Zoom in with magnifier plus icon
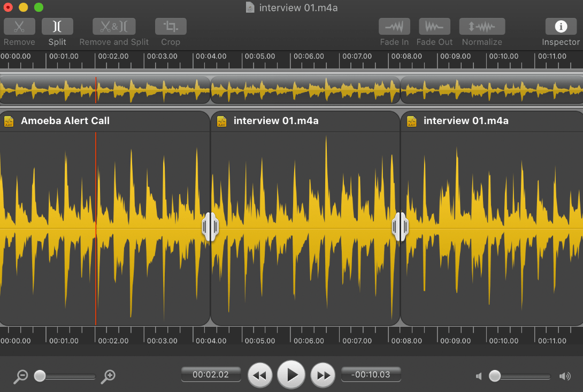Viewport: 583px width, 392px height. pos(108,376)
